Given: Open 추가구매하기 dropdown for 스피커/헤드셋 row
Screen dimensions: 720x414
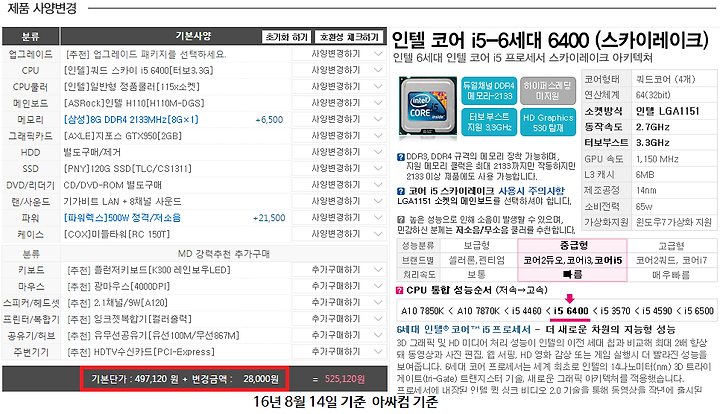Looking at the screenshot, I should pos(339,302).
